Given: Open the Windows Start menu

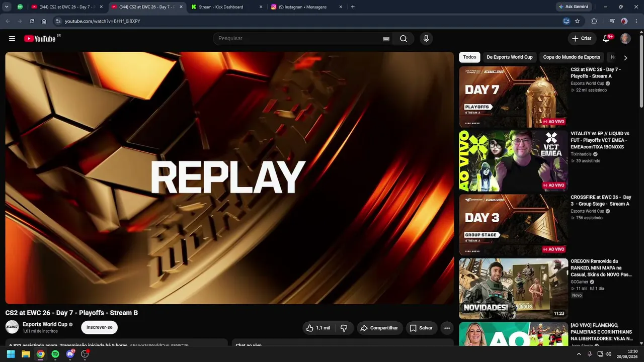Looking at the screenshot, I should pos(11,354).
